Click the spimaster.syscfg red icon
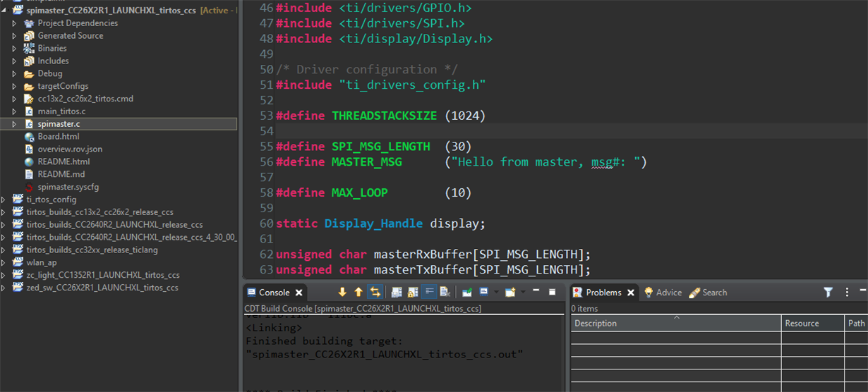Viewport: 868px width, 392px height. coord(29,187)
